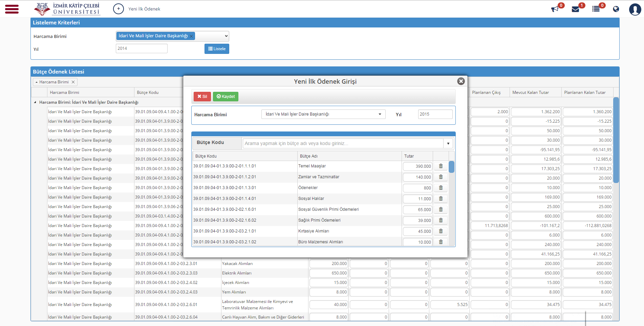Viewport: 644px width, 326px height.
Task: Click the dialog Bütçe Adı column header
Action: click(349, 156)
